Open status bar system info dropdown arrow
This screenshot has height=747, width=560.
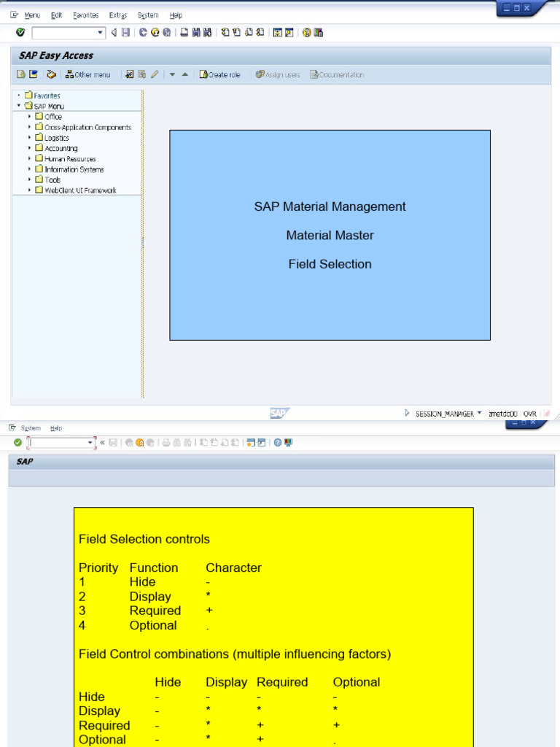(x=480, y=413)
